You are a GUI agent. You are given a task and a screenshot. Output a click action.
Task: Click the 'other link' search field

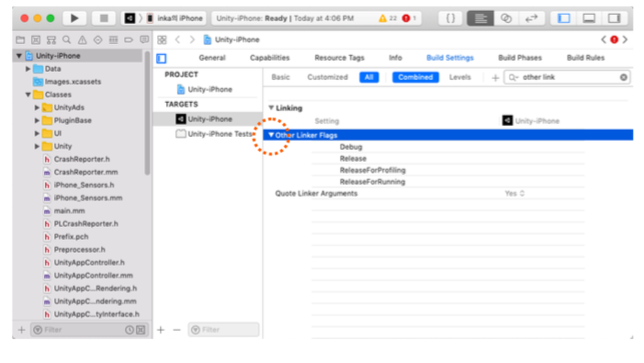[567, 77]
